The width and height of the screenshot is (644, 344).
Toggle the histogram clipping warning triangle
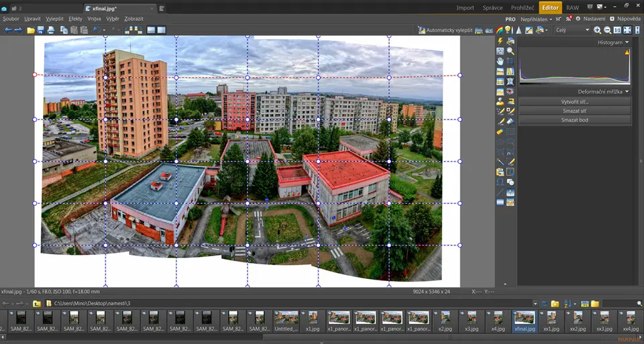coord(627,51)
